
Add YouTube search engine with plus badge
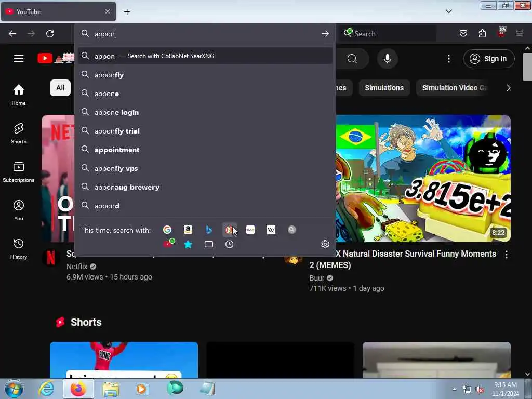[169, 244]
